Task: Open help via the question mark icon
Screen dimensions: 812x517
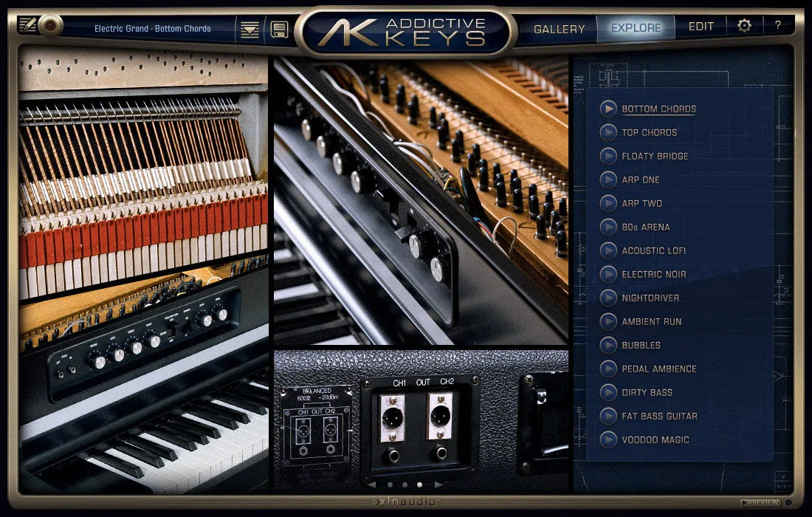Action: coord(779,25)
